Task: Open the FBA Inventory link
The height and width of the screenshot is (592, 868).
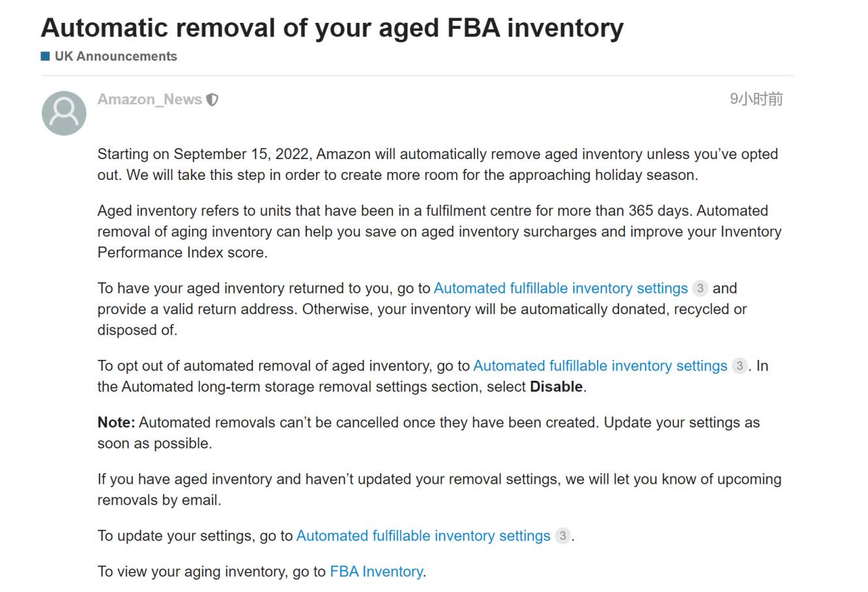Action: click(376, 572)
